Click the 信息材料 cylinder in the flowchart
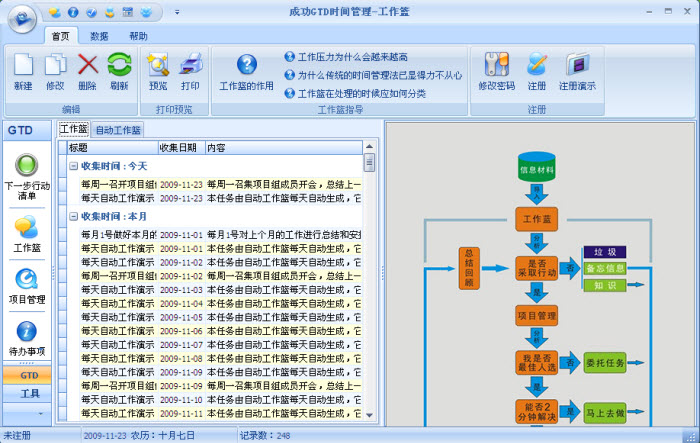700x443 pixels. [x=537, y=167]
